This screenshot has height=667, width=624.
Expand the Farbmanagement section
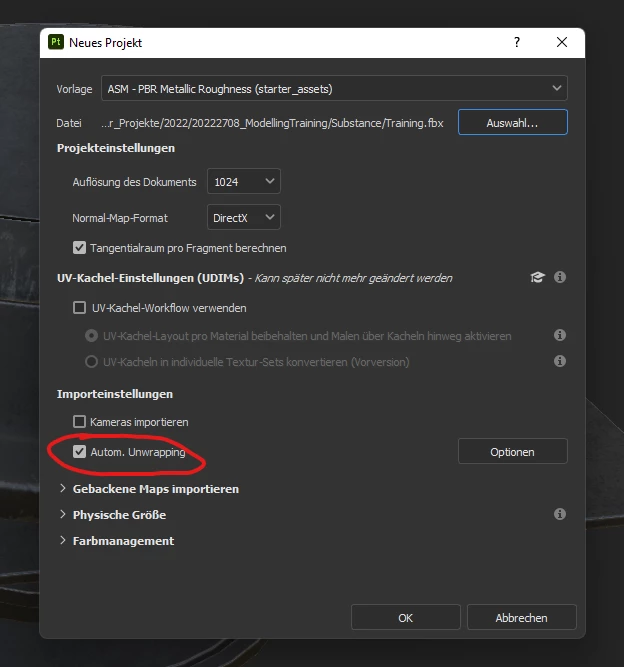(63, 541)
